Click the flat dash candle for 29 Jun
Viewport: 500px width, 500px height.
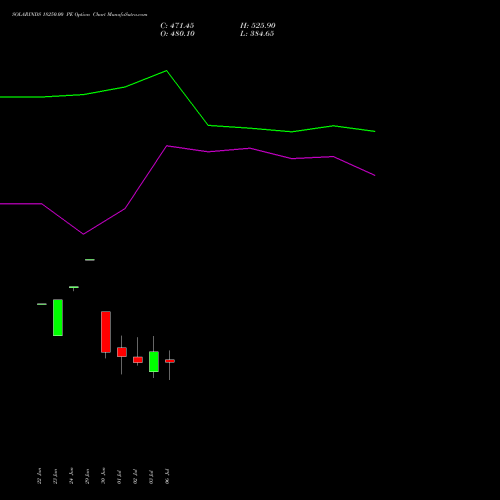[90, 260]
